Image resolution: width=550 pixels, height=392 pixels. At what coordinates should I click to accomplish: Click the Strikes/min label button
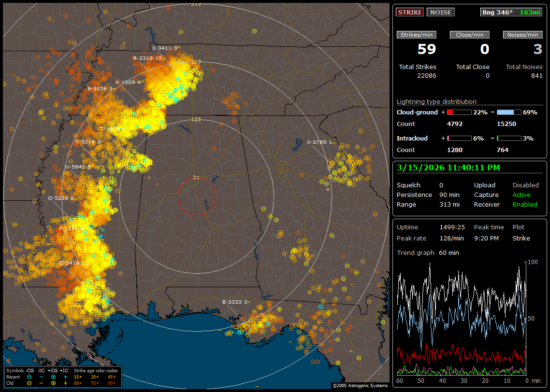(x=417, y=35)
